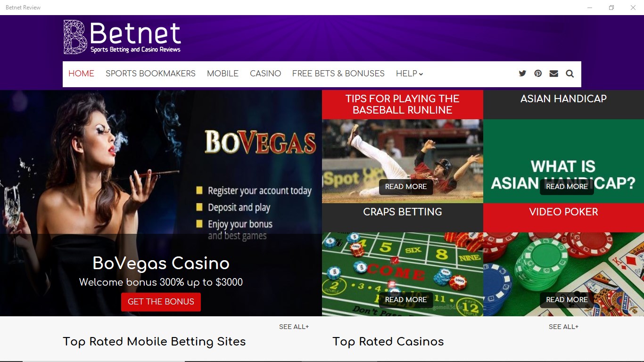
Task: Open the Casino menu item
Action: point(265,74)
